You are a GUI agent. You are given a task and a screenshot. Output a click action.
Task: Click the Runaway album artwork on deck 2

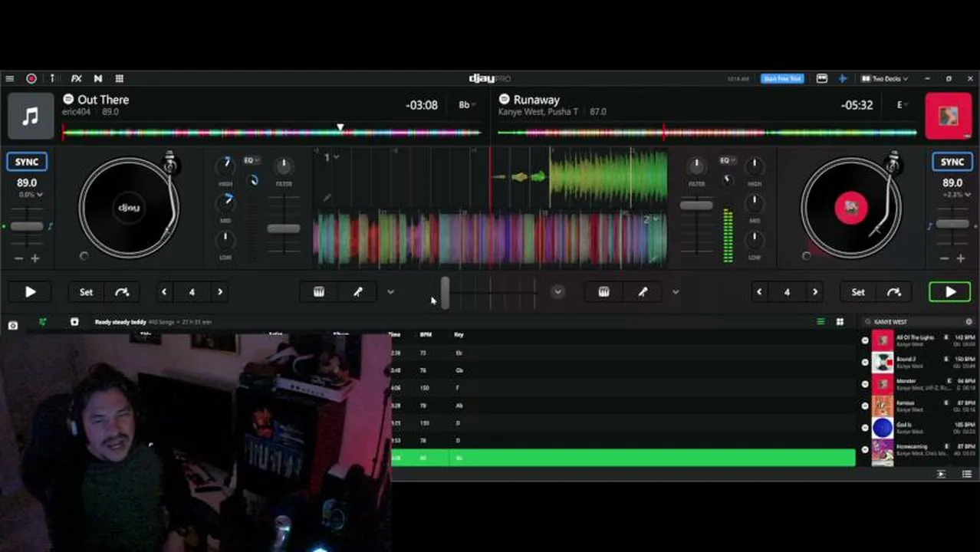click(949, 116)
